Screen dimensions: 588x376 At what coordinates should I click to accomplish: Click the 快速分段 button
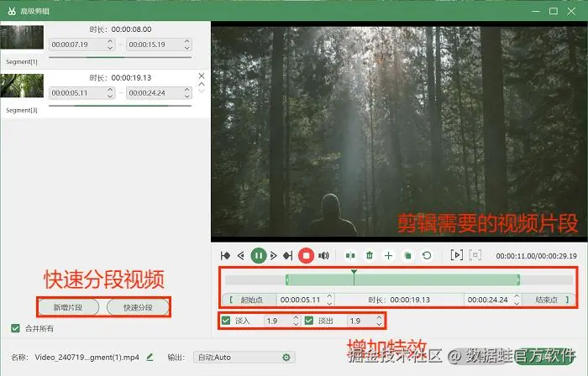(x=138, y=307)
